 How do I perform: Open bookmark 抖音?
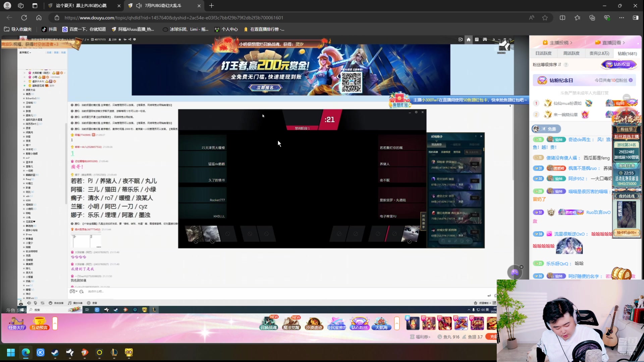49,29
